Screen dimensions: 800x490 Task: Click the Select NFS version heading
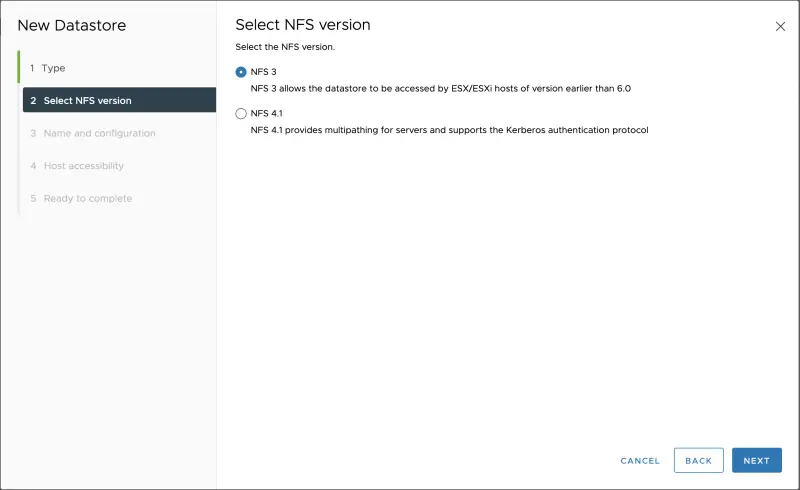302,24
